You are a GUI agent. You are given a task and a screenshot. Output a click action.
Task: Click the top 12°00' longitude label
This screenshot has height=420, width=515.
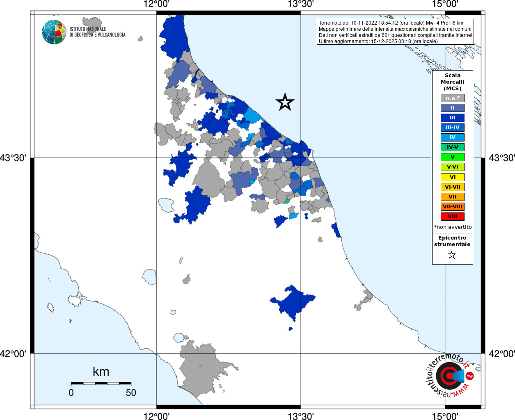(x=156, y=4)
